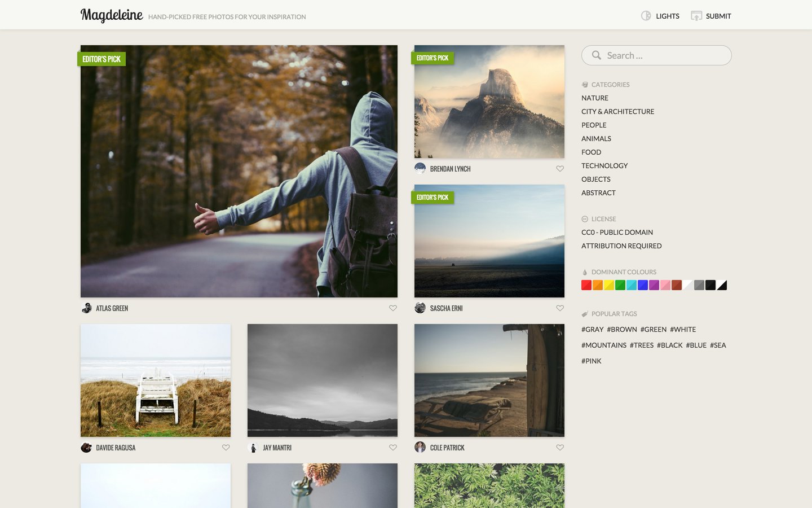
Task: Open the Technology category
Action: point(604,166)
